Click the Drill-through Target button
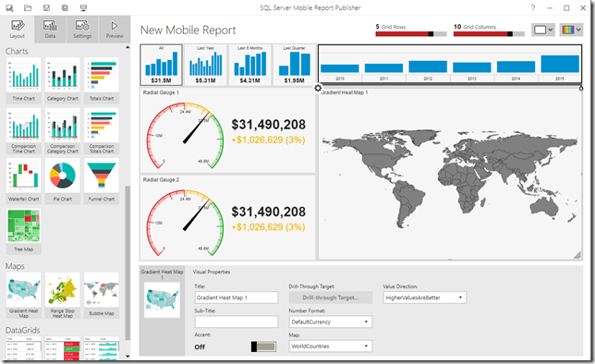 (330, 297)
